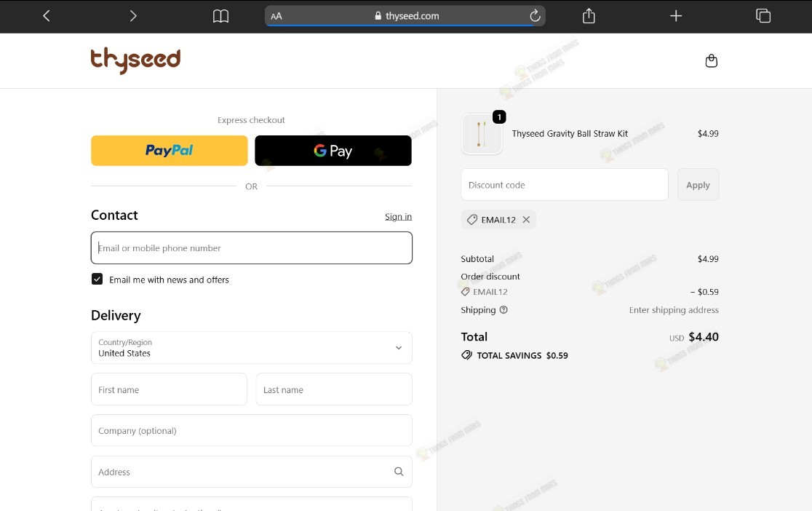Image resolution: width=812 pixels, height=511 pixels.
Task: Click the address search magnifier icon
Action: point(399,472)
